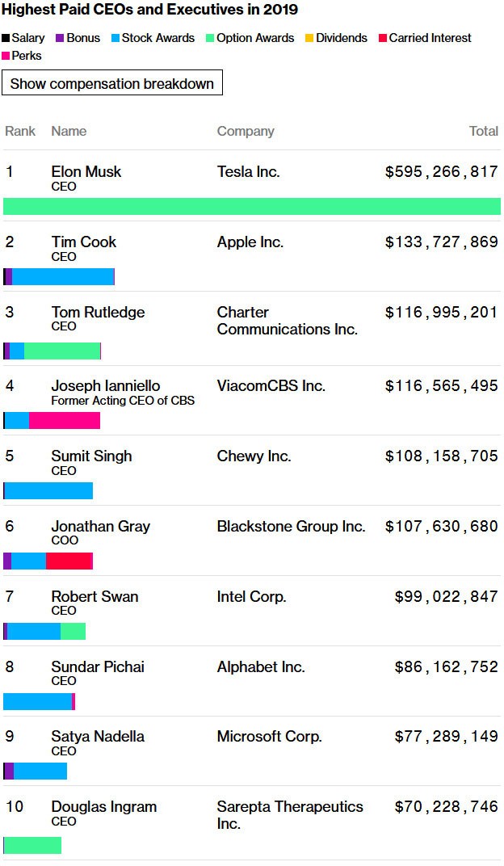Image resolution: width=504 pixels, height=866 pixels.
Task: Sort by the Company column header
Action: tap(246, 131)
